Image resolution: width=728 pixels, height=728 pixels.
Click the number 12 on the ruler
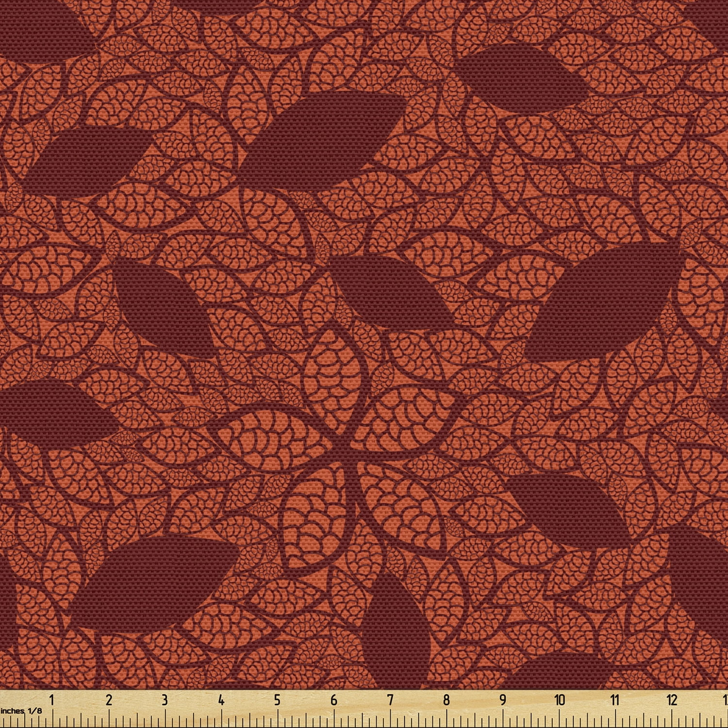(x=672, y=699)
